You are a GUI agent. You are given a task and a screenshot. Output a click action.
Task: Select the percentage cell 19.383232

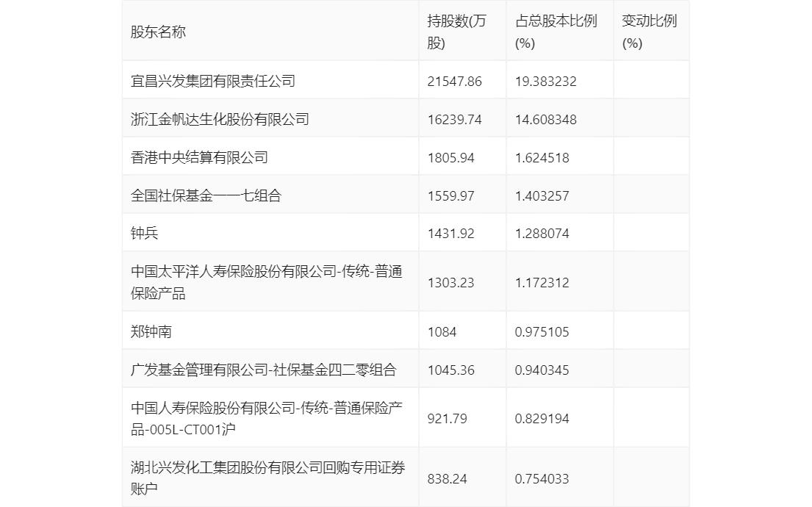pos(545,82)
